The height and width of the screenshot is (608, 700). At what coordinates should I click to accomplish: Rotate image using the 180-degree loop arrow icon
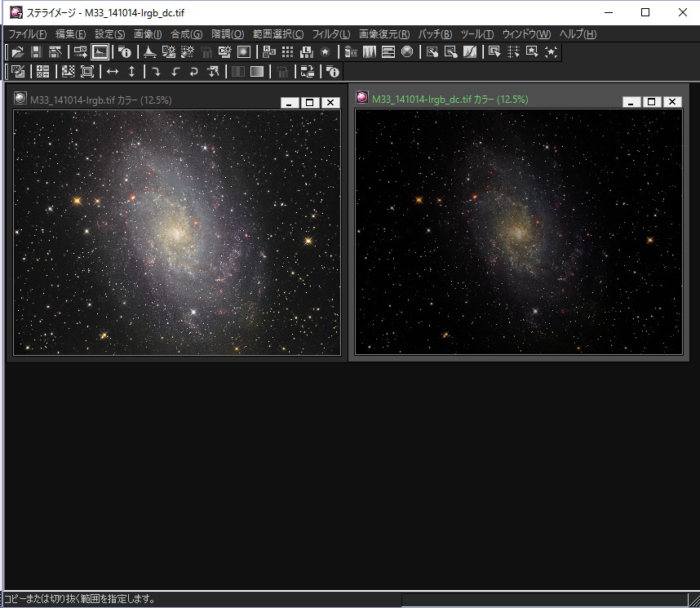point(193,72)
